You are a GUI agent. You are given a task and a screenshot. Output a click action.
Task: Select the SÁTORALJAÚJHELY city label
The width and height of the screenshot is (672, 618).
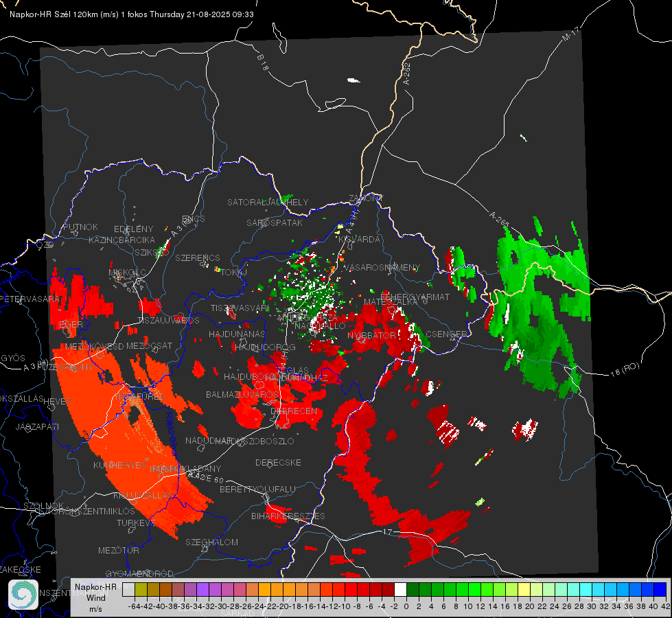coord(268,202)
